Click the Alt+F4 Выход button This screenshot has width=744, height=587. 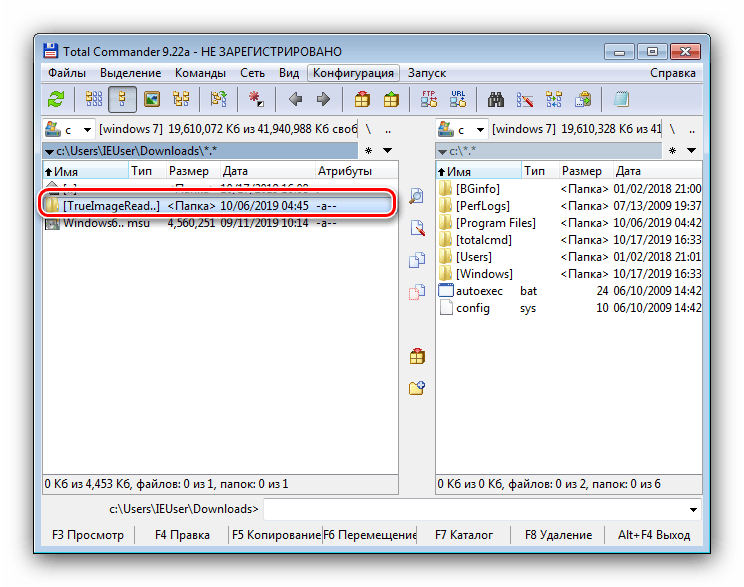point(654,535)
